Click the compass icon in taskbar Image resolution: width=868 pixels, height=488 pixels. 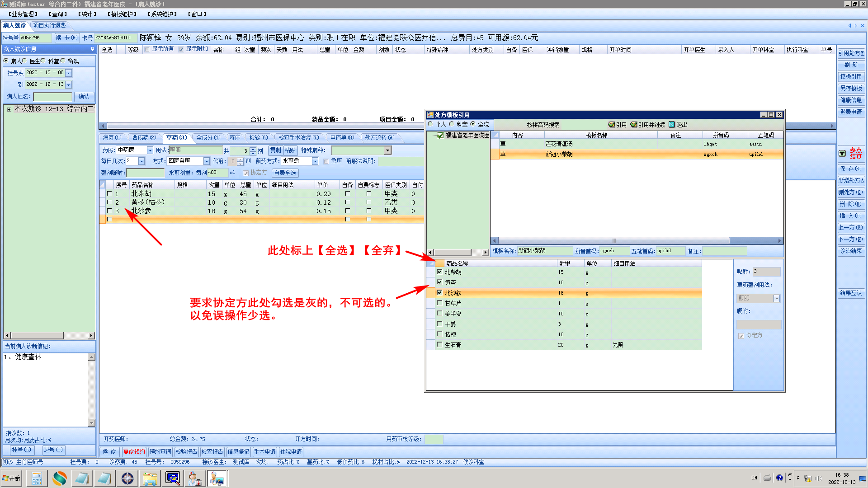127,479
